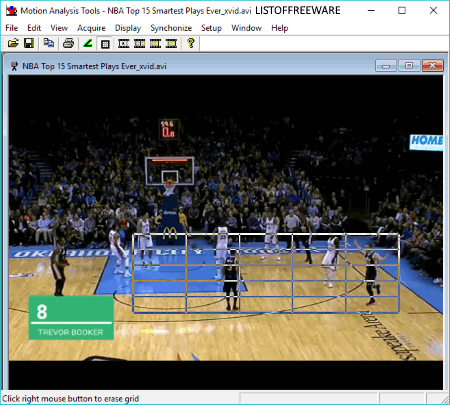Viewport: 450px width, 405px height.
Task: Open the View menu
Action: click(59, 28)
